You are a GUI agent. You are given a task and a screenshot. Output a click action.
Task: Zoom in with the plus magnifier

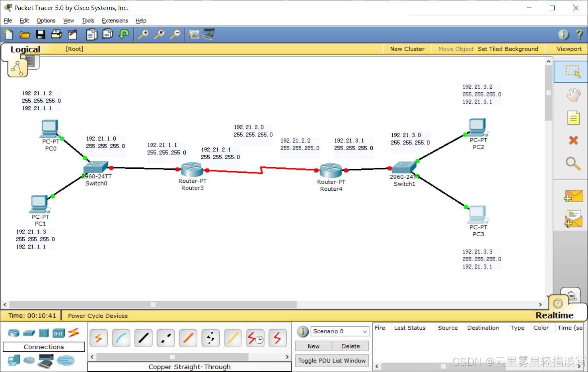click(x=143, y=35)
